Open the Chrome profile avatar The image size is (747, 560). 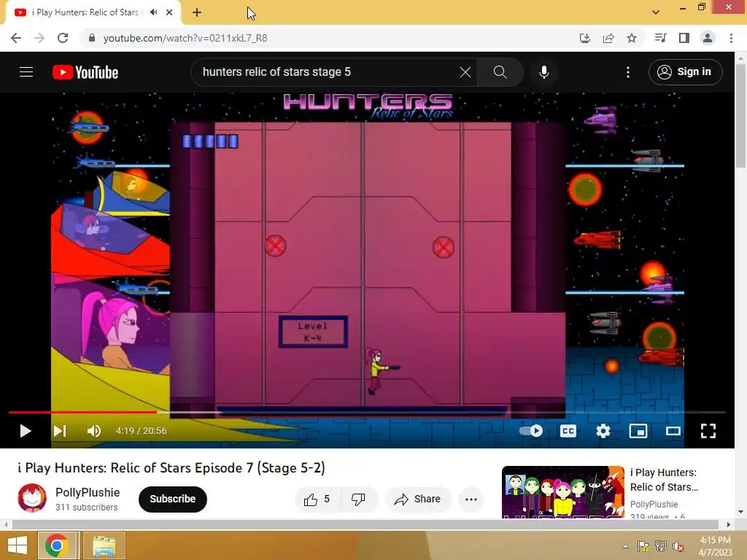coord(708,38)
